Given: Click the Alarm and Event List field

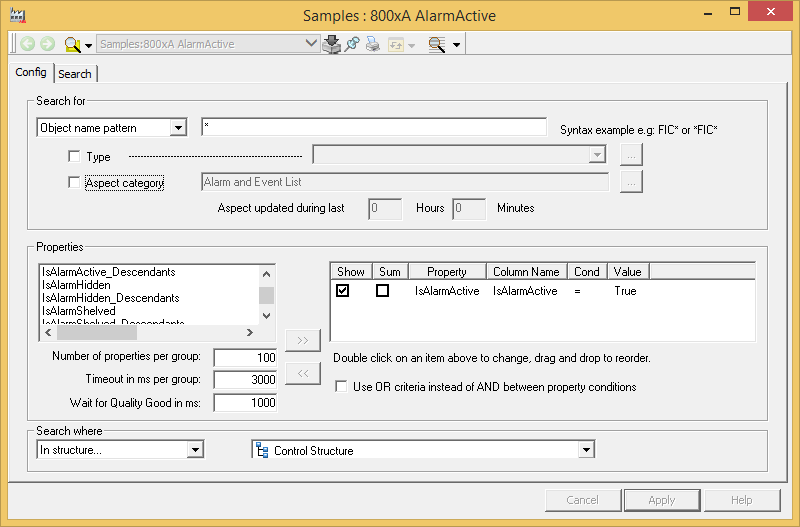Looking at the screenshot, I should [x=405, y=182].
